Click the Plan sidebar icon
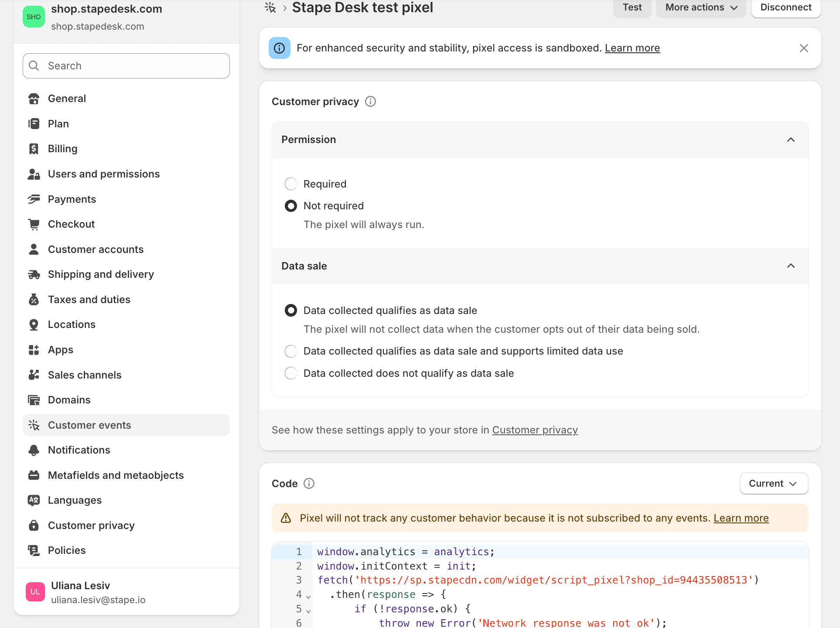 pos(34,124)
